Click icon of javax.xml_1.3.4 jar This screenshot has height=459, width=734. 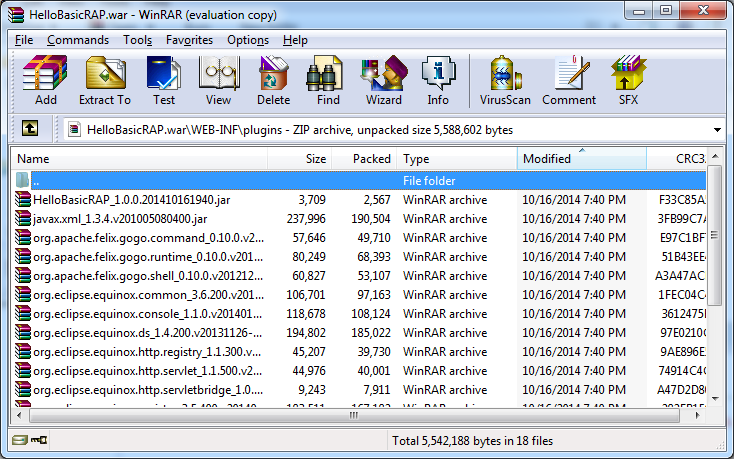tap(23, 219)
